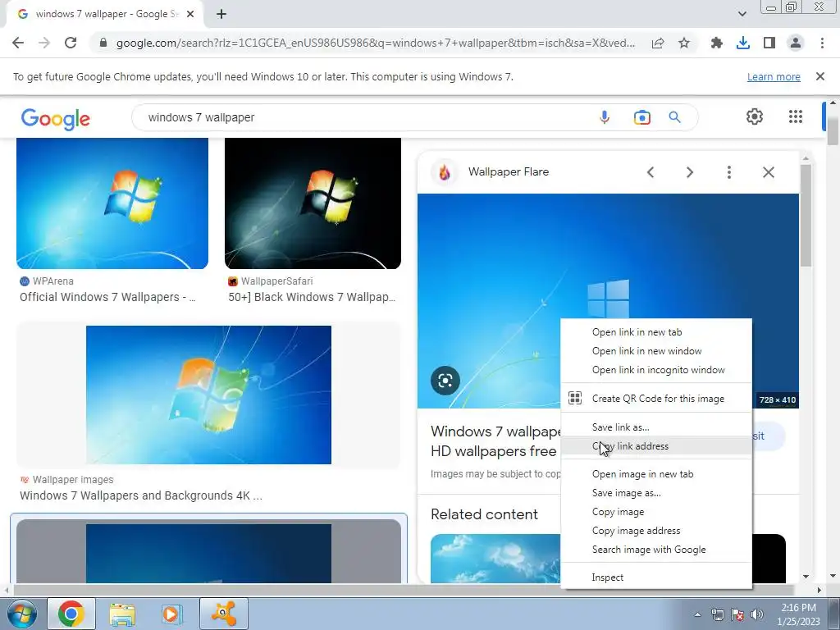The height and width of the screenshot is (630, 840).
Task: Open Windows Explorer from the taskbar
Action: 122,614
